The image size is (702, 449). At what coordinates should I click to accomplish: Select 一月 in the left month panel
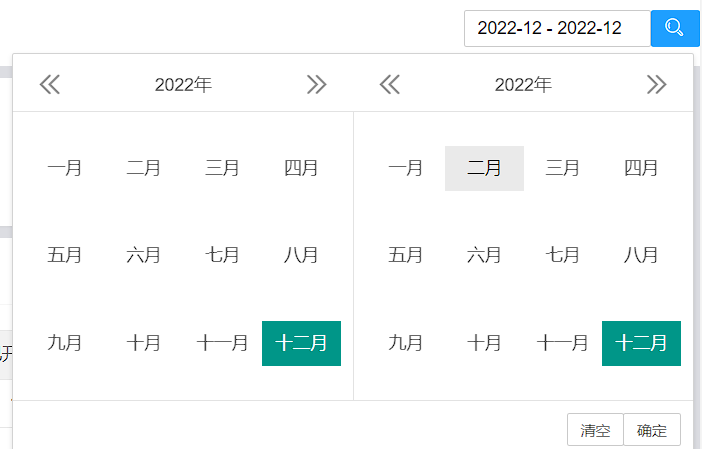pyautogui.click(x=65, y=168)
